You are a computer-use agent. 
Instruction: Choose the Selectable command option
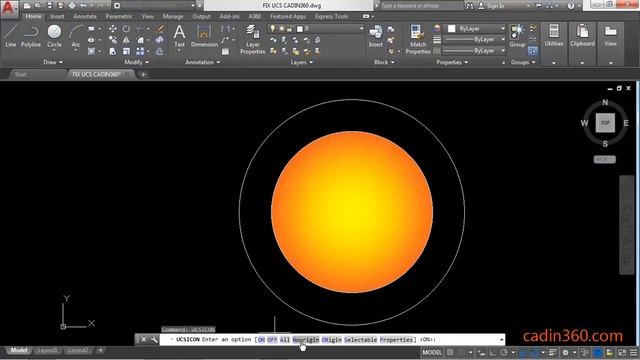[360, 340]
